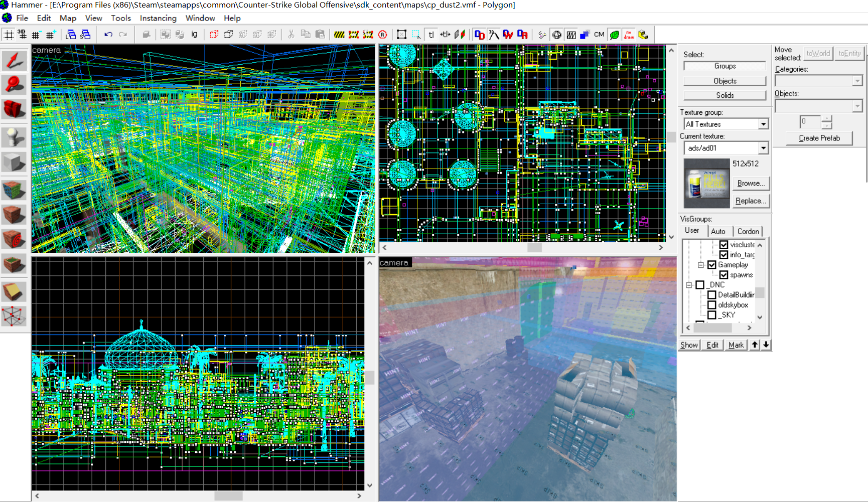
Task: Select the Apply Overlays tool
Action: tap(14, 264)
